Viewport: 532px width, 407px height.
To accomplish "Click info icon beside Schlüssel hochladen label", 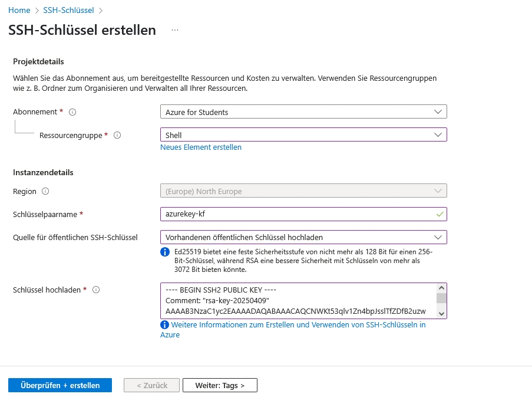I will pos(96,290).
